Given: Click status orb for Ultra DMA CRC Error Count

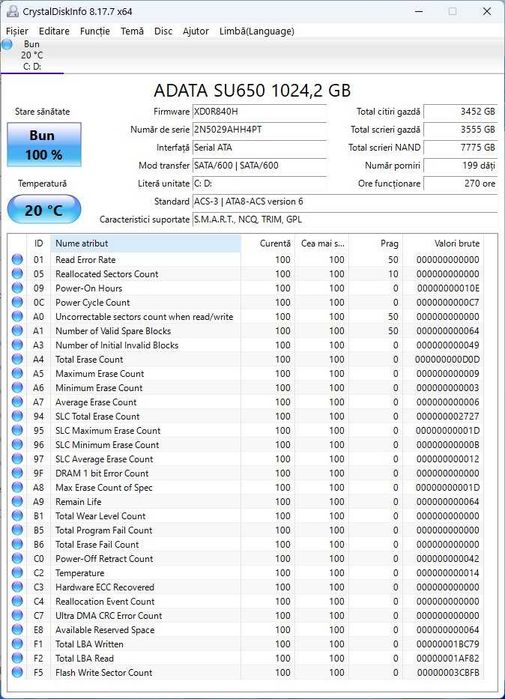Looking at the screenshot, I should [17, 616].
